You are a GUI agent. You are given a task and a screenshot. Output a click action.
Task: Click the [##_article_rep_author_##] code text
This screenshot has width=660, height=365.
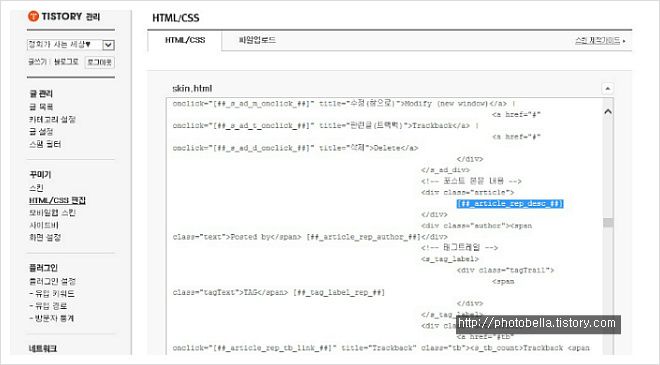[x=364, y=237]
